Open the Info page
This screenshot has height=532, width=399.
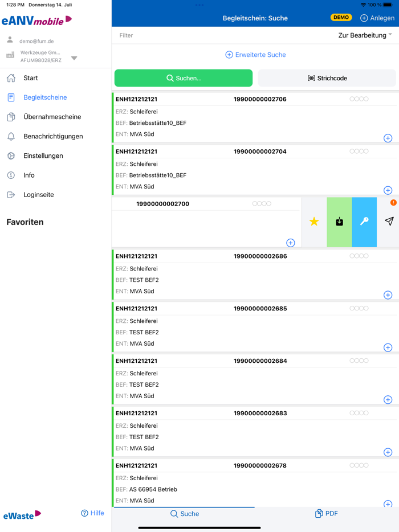point(29,175)
